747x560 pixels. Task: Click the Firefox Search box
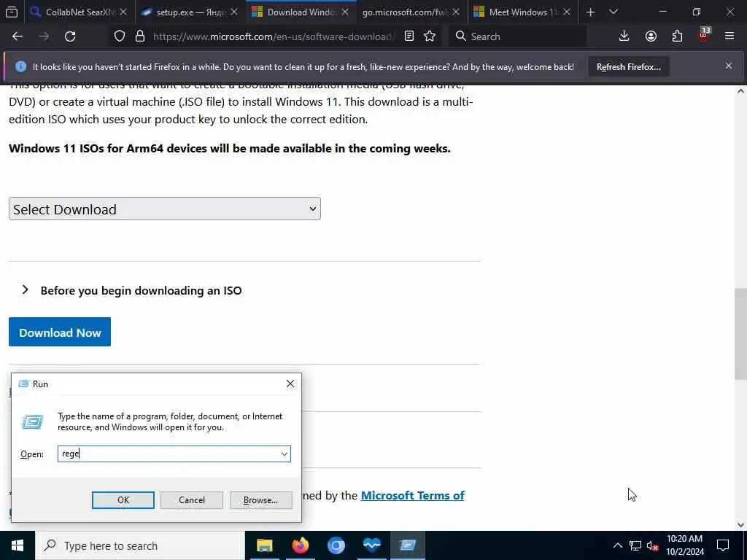click(x=517, y=36)
